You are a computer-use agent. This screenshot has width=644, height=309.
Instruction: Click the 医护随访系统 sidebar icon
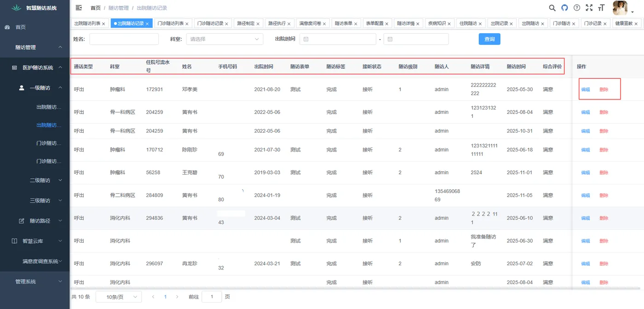[x=15, y=67]
